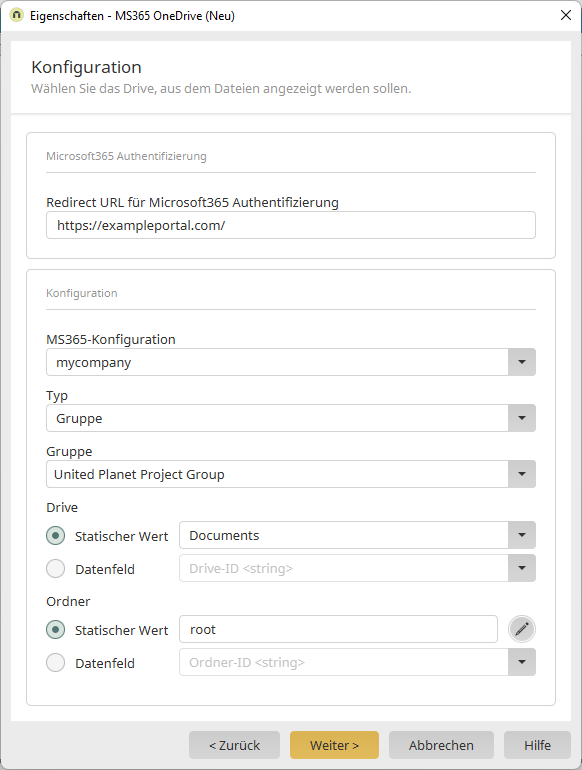Click the pencil edit icon beside root folder
The width and height of the screenshot is (582, 770).
click(522, 629)
